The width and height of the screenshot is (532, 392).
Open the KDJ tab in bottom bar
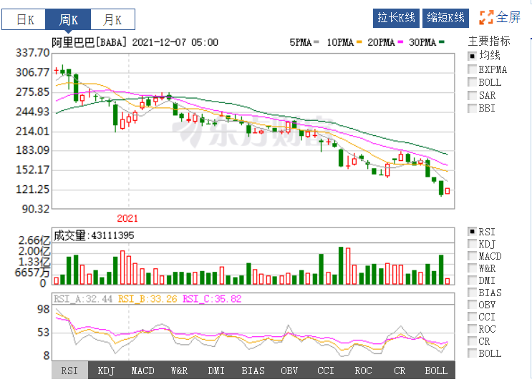tap(106, 371)
